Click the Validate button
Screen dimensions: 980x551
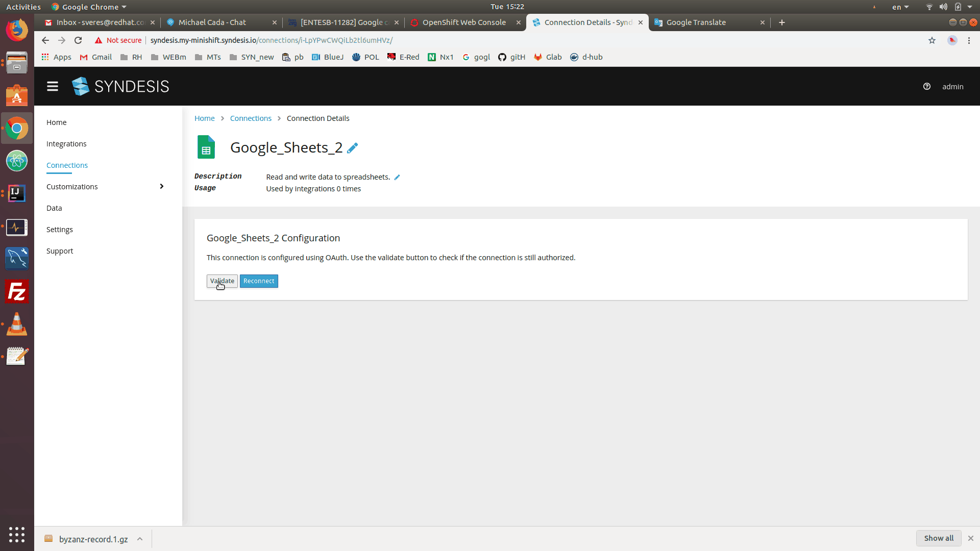pos(222,281)
